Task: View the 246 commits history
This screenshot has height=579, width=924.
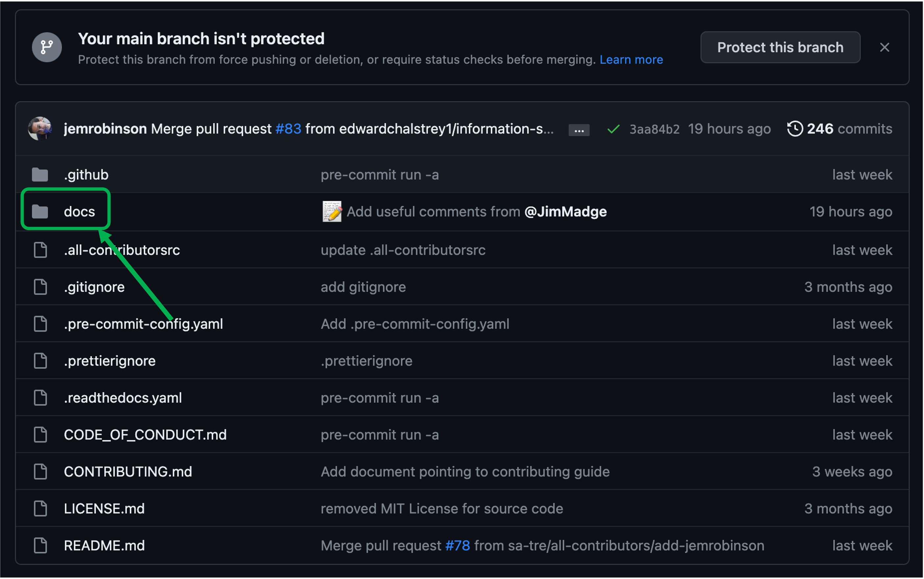Action: click(839, 129)
